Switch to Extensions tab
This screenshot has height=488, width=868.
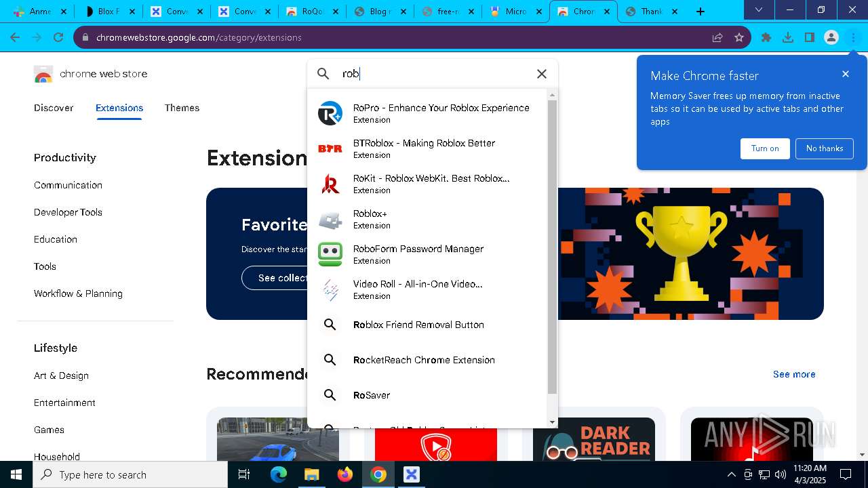(119, 108)
